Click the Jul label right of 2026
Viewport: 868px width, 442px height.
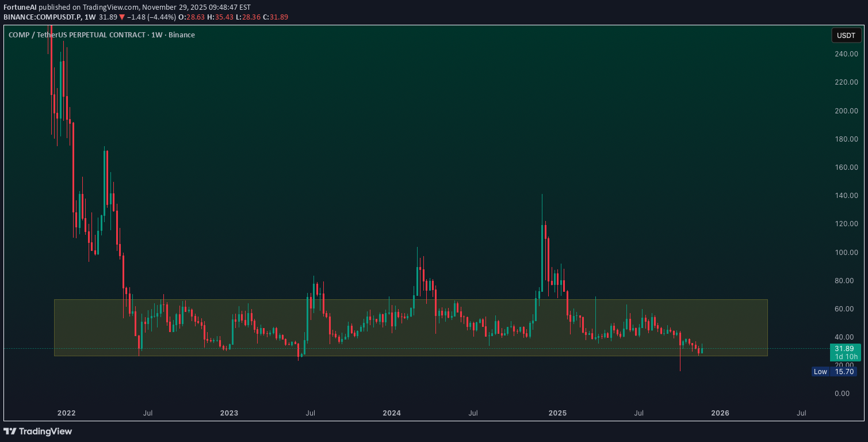[801, 413]
